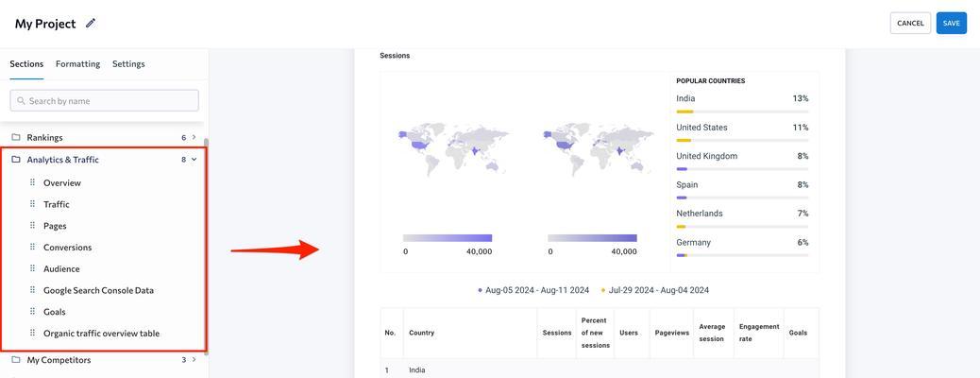This screenshot has width=980, height=378.
Task: Grab the drag handle beside Pages
Action: 32,225
